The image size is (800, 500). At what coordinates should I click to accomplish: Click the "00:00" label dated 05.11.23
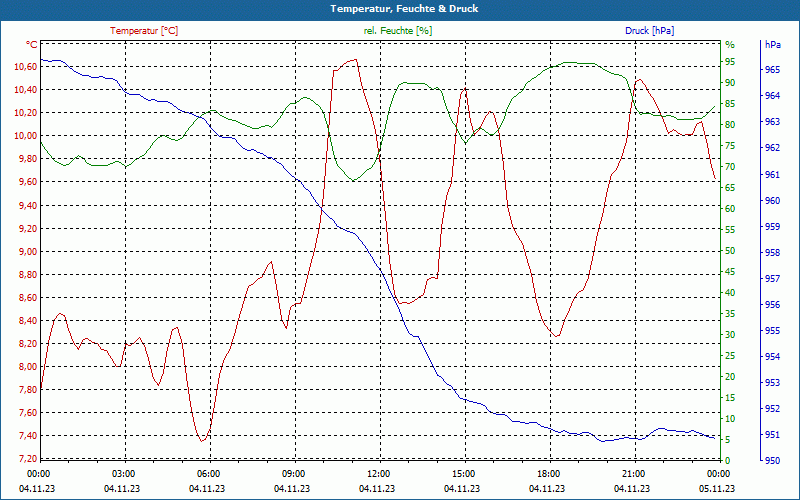click(718, 474)
